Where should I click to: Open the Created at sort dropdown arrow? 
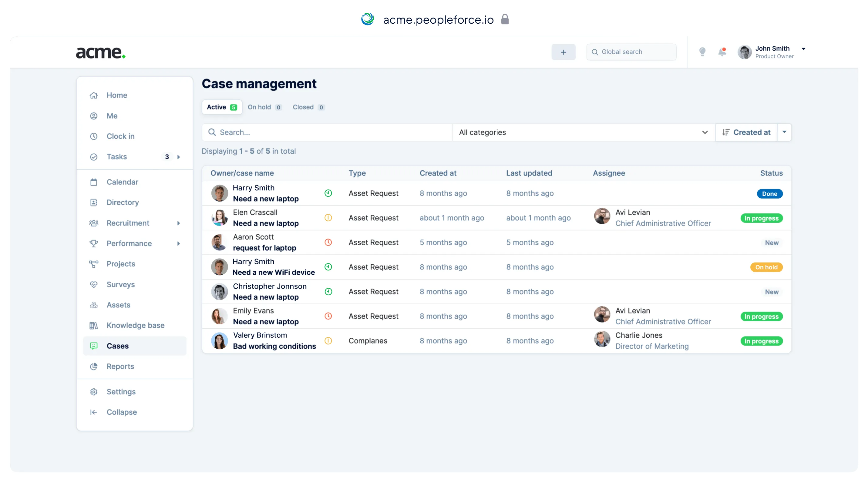pyautogui.click(x=784, y=132)
